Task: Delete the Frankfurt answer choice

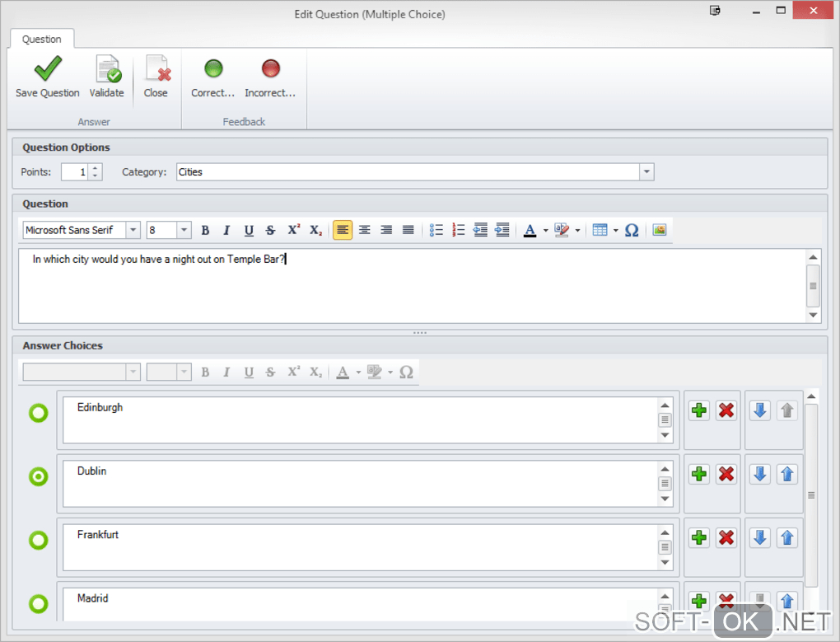Action: click(726, 537)
